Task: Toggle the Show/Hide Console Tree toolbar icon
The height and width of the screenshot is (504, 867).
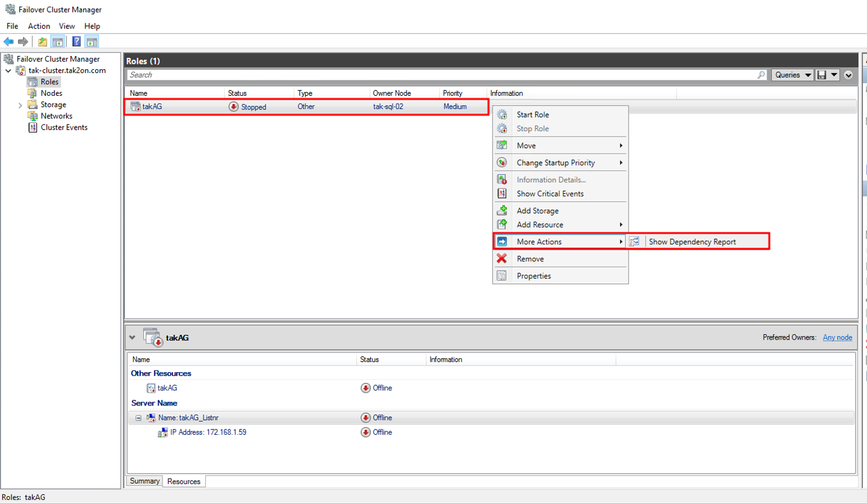Action: tap(58, 42)
